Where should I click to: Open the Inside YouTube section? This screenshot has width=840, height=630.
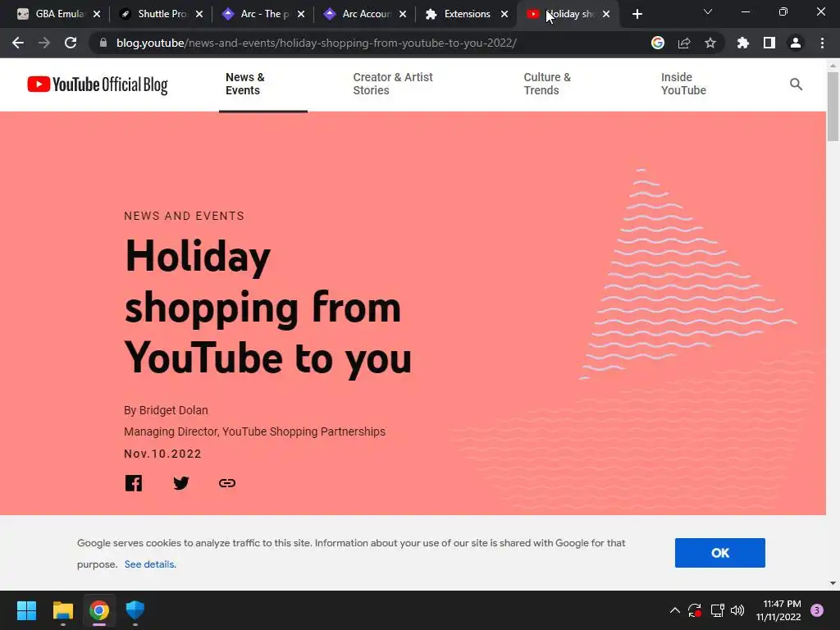coord(683,84)
